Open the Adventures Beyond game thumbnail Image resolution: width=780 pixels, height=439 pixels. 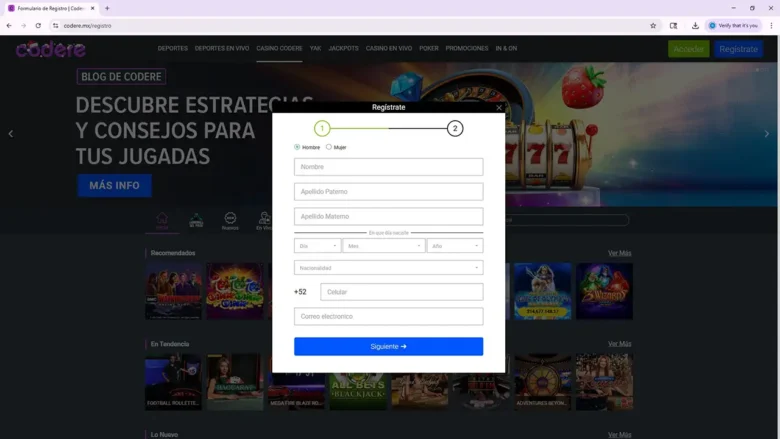[x=543, y=382]
